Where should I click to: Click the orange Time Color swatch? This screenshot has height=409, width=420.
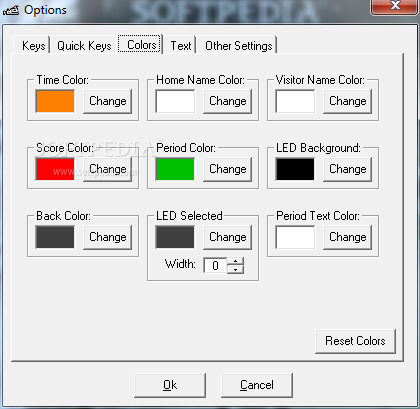click(x=55, y=101)
